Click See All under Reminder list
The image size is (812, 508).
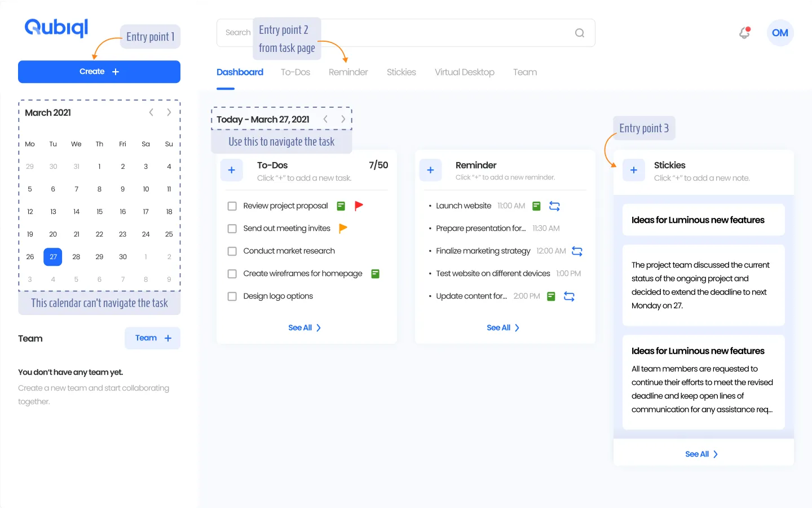502,328
